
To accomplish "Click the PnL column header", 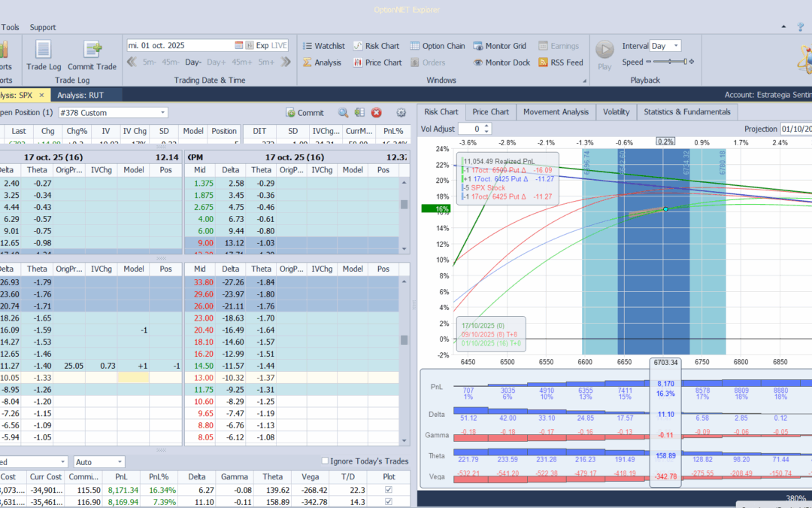I will [x=123, y=477].
